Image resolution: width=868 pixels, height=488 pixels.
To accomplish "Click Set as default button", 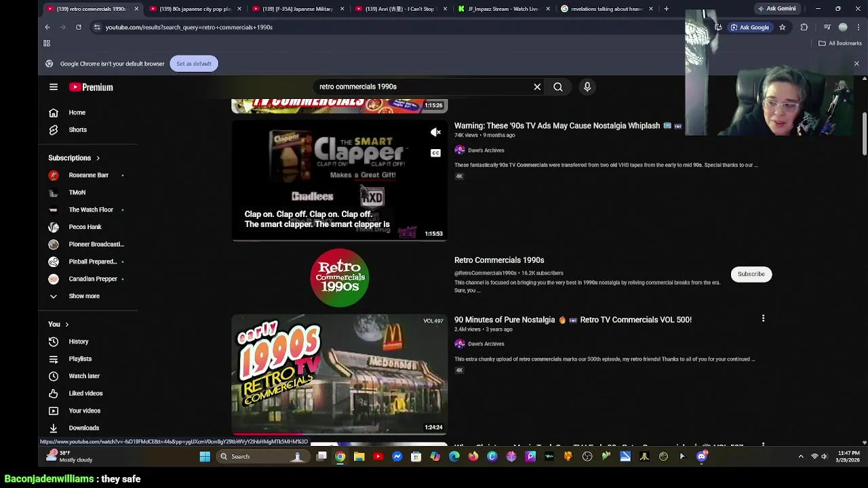I will tap(194, 64).
